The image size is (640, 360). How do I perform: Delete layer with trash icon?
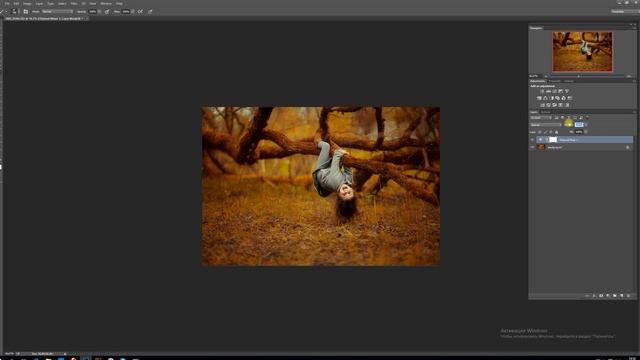point(629,296)
